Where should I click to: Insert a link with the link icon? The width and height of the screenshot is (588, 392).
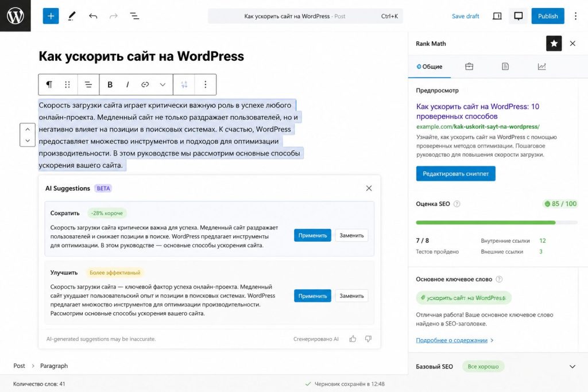[145, 84]
